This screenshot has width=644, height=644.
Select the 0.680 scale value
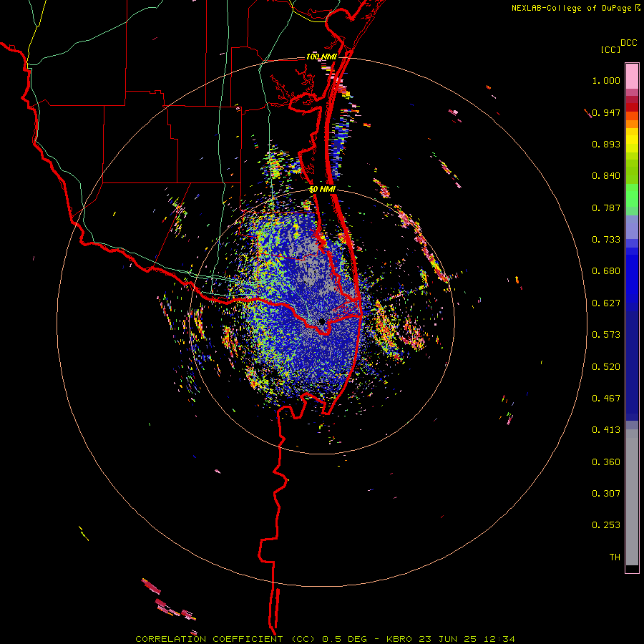tap(606, 271)
